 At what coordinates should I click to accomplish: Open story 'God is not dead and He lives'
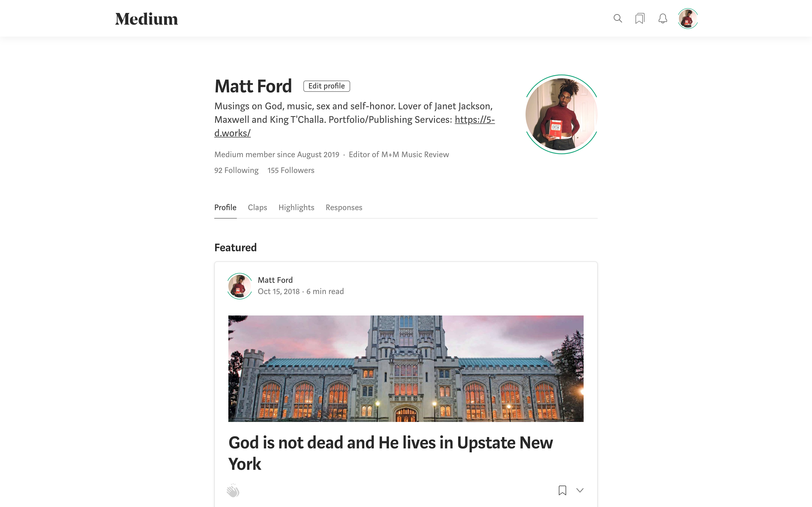click(x=390, y=442)
